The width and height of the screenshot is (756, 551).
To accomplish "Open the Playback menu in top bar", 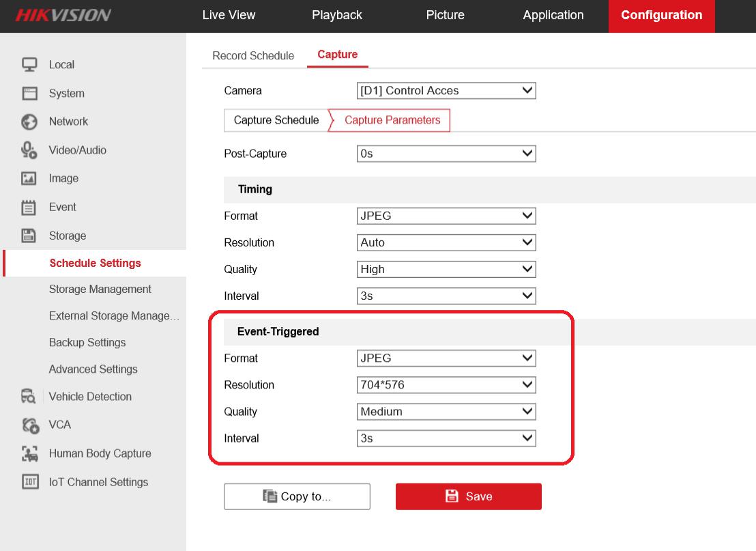I will point(337,15).
